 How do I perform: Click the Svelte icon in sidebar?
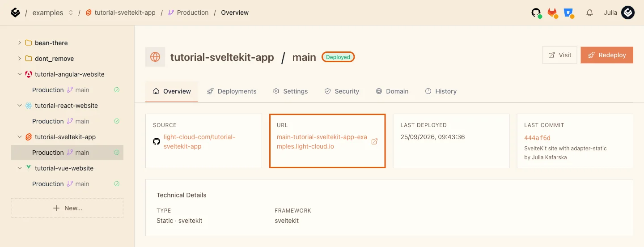click(29, 137)
